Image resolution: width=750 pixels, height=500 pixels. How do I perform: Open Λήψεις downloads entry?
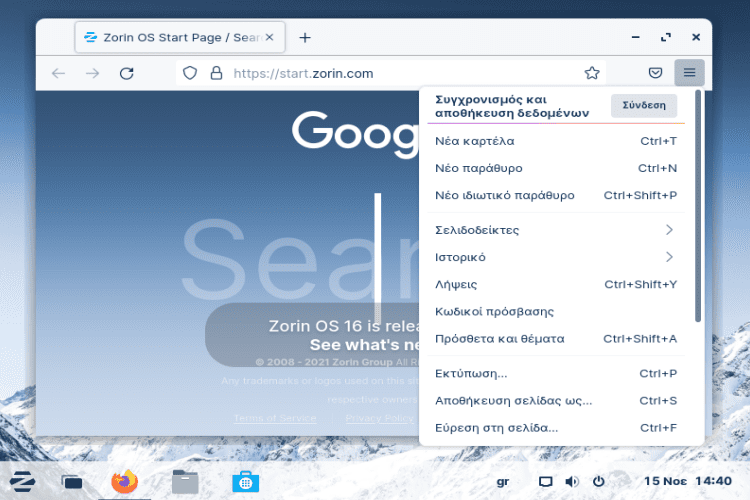pyautogui.click(x=556, y=285)
